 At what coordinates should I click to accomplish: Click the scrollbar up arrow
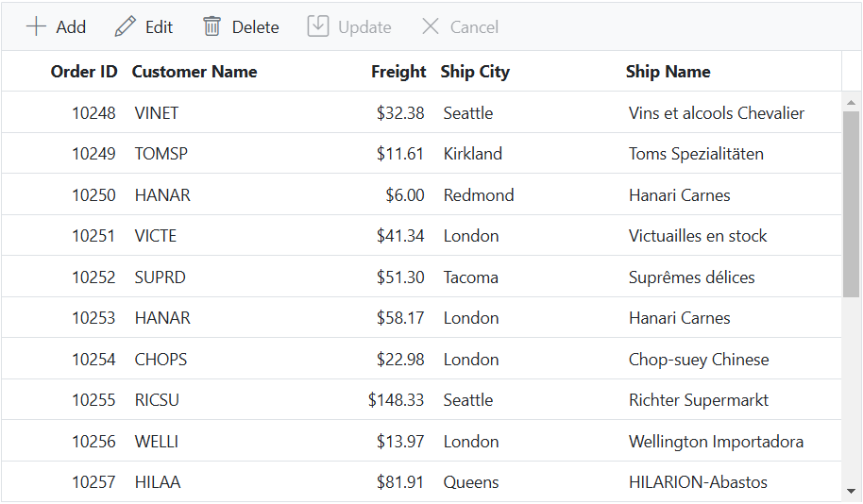[x=851, y=102]
